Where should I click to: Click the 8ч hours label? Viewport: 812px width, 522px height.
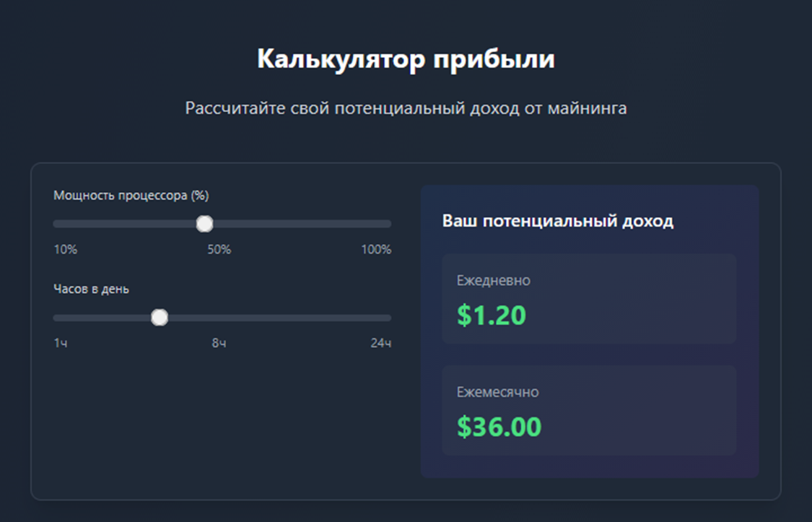point(219,343)
